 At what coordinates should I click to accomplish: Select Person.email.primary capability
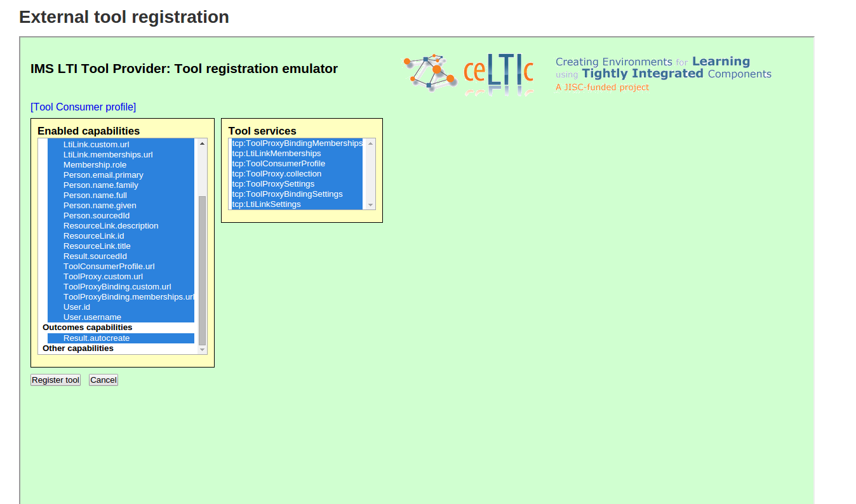[x=121, y=175]
